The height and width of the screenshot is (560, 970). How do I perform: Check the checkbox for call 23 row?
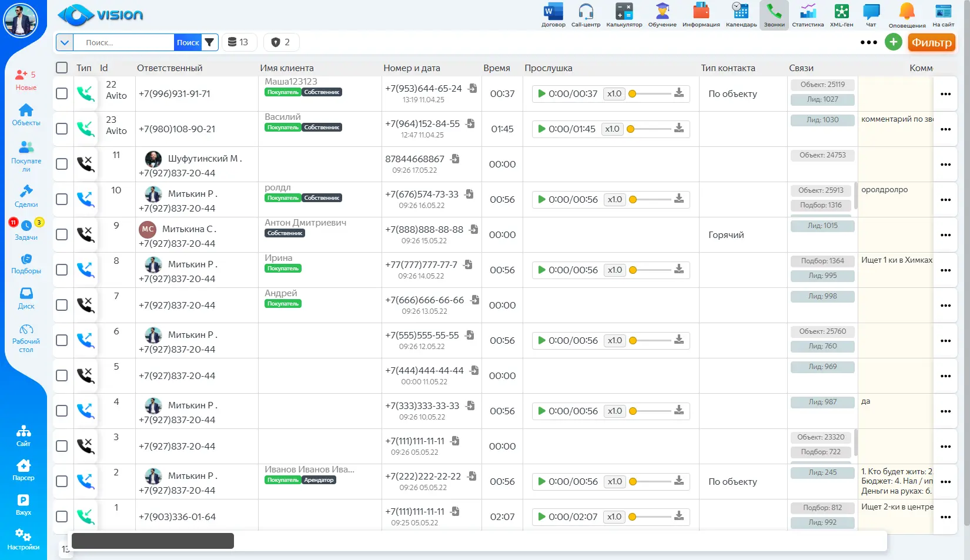point(62,129)
